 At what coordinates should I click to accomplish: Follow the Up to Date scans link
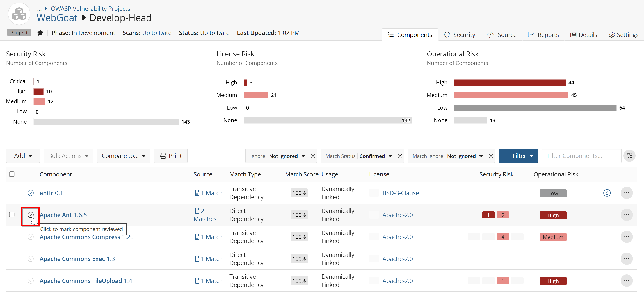coord(157,33)
